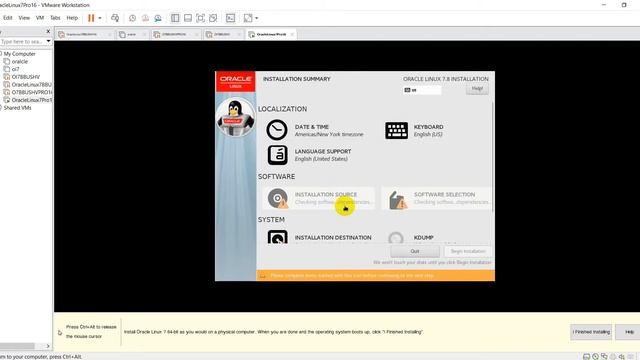Select O78BUSHVPRO16 VM in library
This screenshot has width=640, height=360.
click(31, 92)
